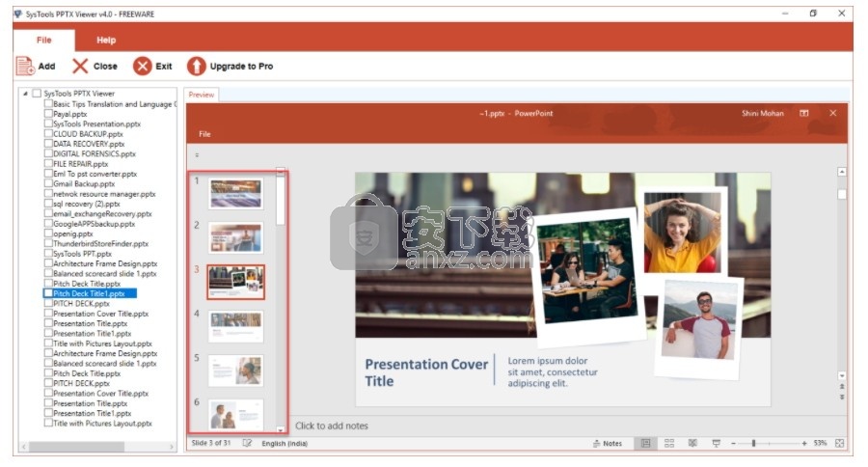Collapse the SysTools PPTX Viewer tree node
Screen dimensions: 868x467
click(25, 94)
